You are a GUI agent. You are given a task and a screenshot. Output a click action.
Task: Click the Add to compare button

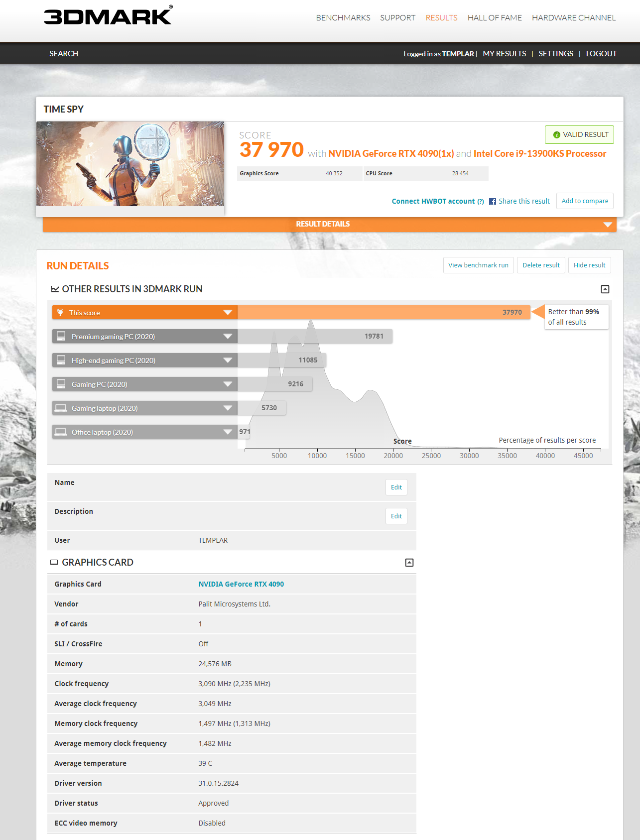point(584,201)
